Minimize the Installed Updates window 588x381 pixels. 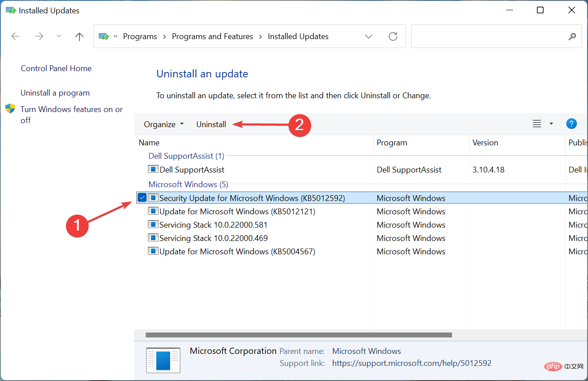509,10
